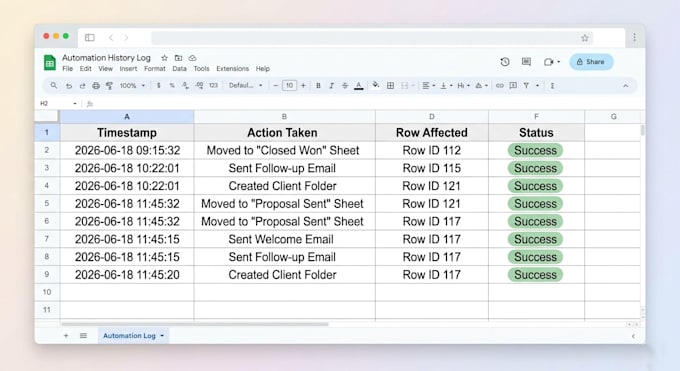The width and height of the screenshot is (680, 371).
Task: Go back in browser
Action: 111,38
